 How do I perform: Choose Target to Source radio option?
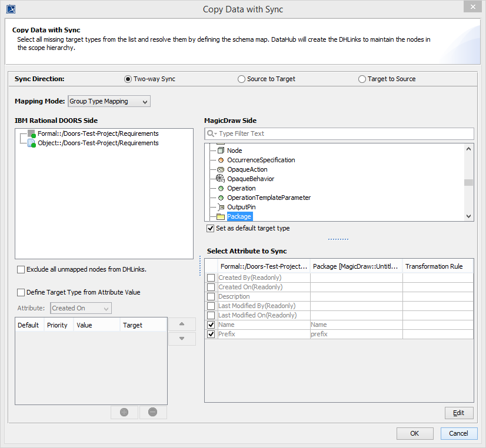point(362,79)
